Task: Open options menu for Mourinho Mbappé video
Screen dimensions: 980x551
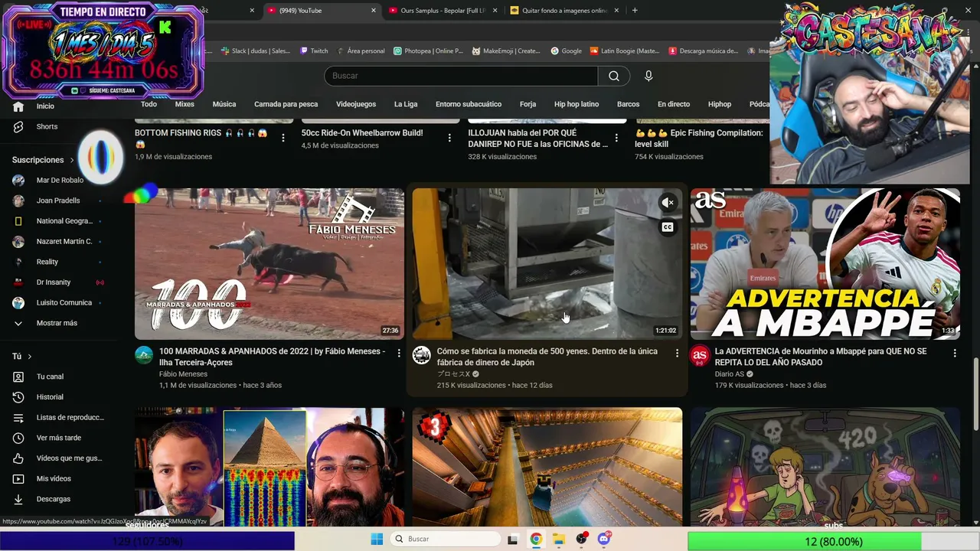Action: click(x=955, y=353)
